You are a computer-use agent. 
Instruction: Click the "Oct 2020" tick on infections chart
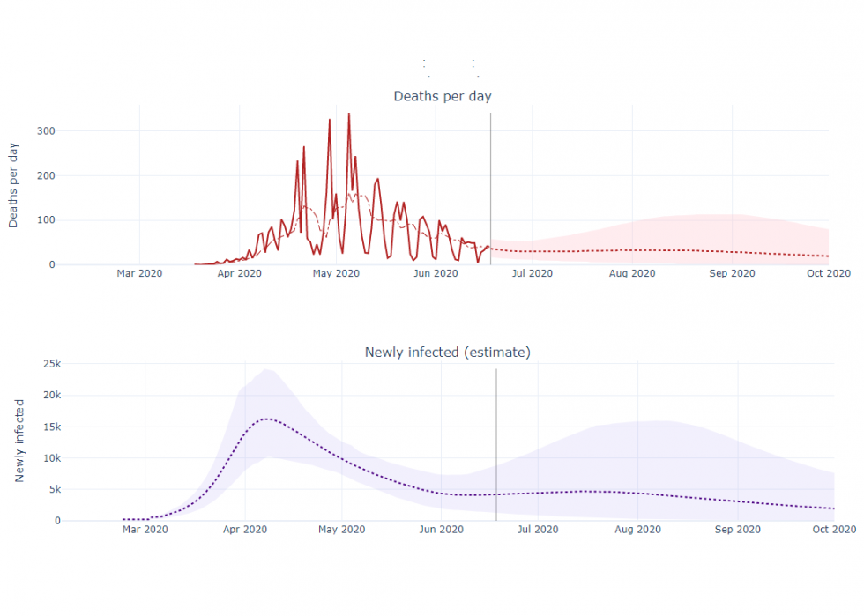(833, 530)
